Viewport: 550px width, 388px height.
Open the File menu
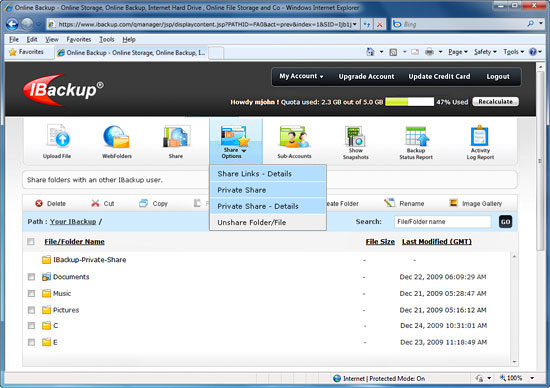coord(14,39)
